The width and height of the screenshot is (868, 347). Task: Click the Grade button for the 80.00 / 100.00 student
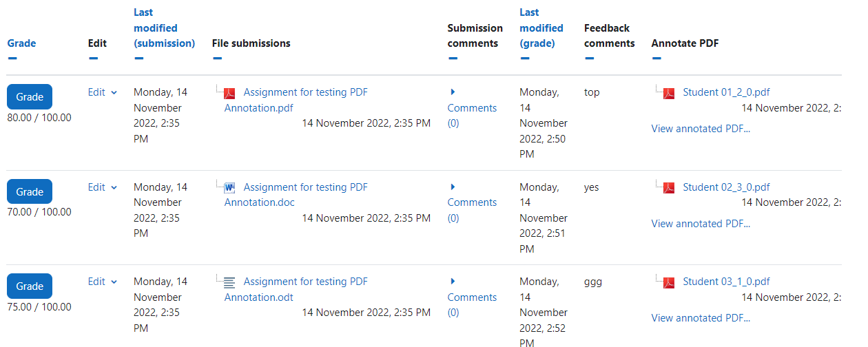[x=30, y=97]
